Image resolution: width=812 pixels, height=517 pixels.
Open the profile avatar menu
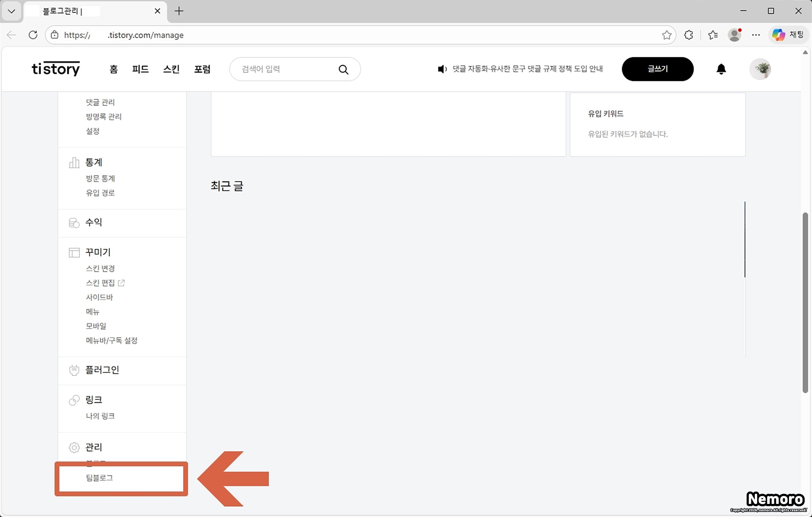click(760, 69)
